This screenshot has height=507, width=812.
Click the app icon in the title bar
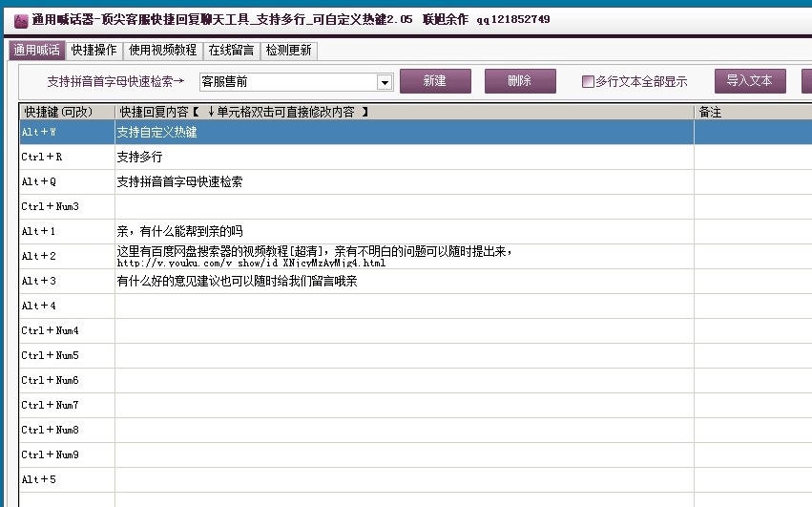click(20, 21)
